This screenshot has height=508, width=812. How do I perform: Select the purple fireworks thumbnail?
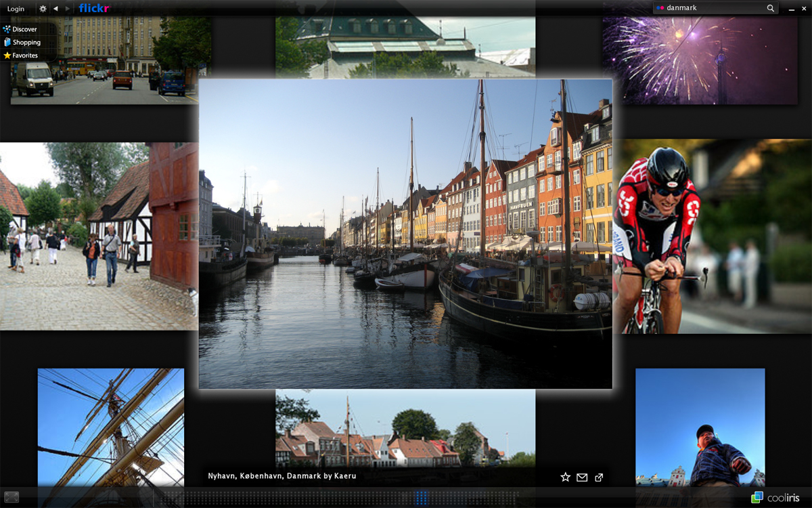(700, 61)
